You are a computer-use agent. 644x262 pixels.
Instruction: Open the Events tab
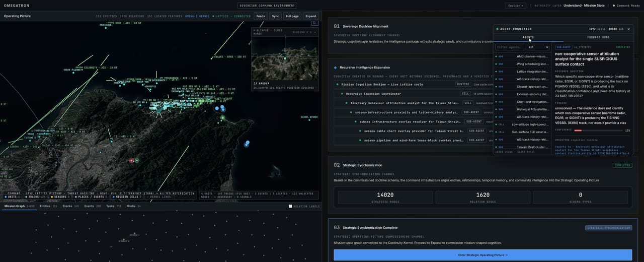93,206
